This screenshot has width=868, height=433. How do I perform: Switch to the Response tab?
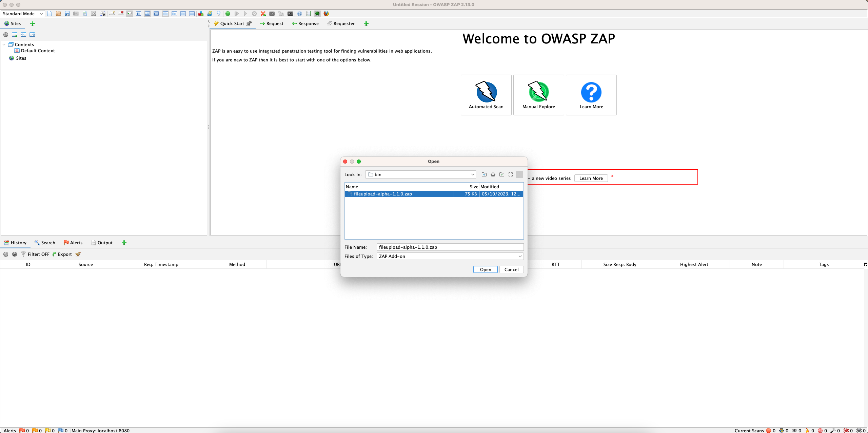(305, 23)
